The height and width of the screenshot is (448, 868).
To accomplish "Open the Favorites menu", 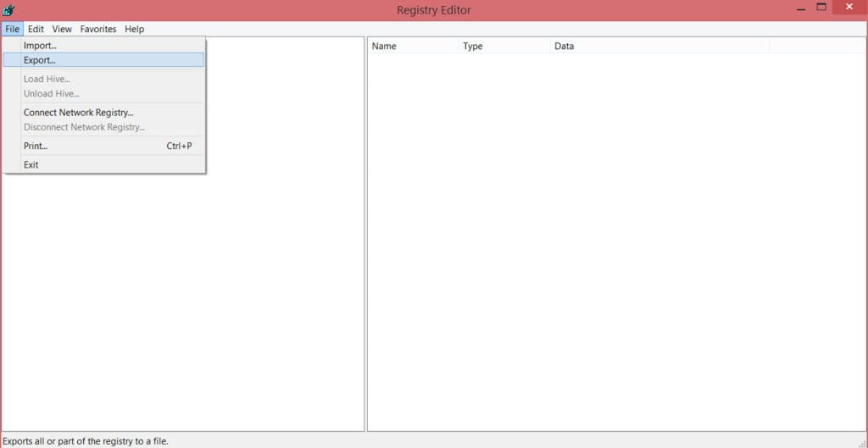I will pyautogui.click(x=98, y=29).
